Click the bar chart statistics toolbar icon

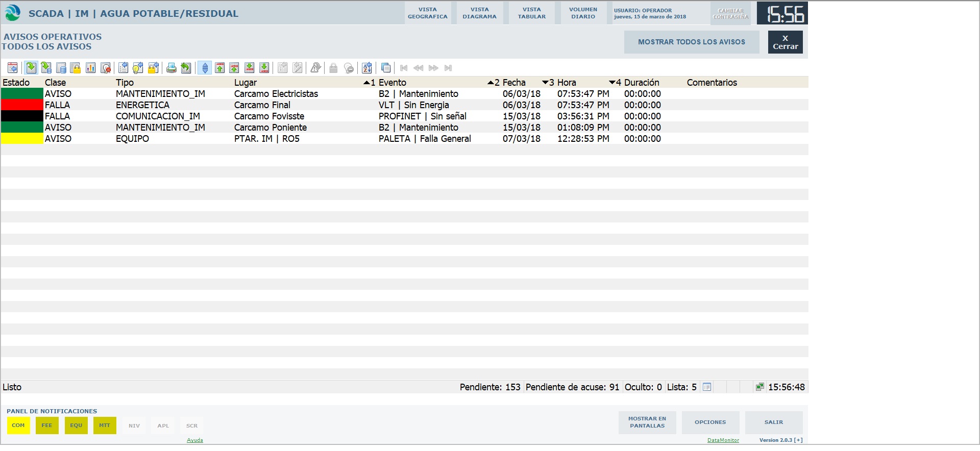pos(91,68)
